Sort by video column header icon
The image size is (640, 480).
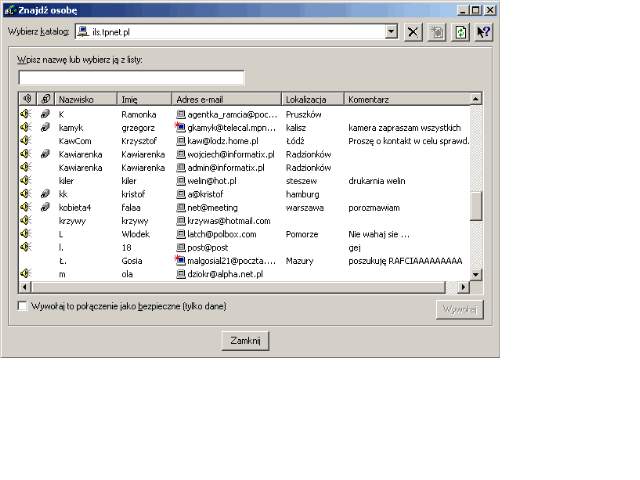coord(46,99)
